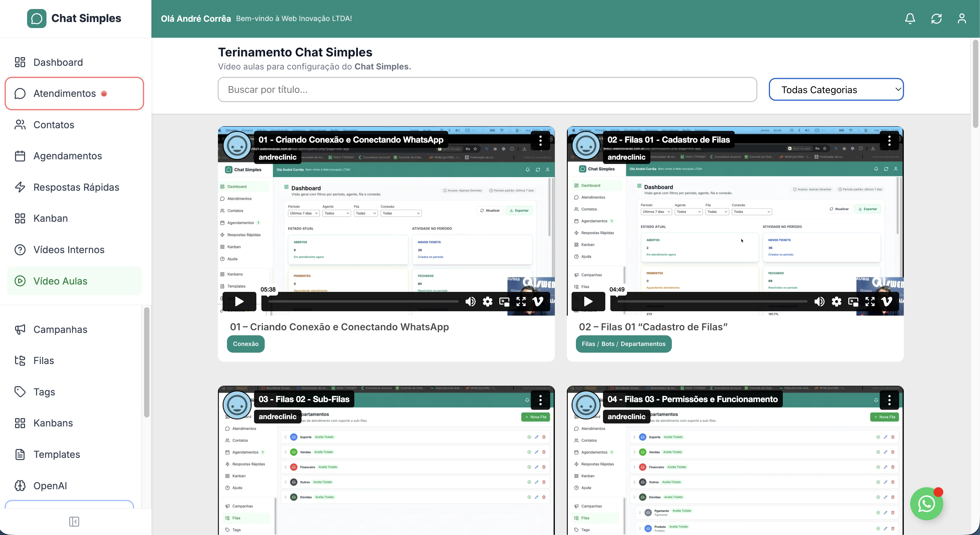
Task: Open three-dot menu on video 01
Action: 540,141
